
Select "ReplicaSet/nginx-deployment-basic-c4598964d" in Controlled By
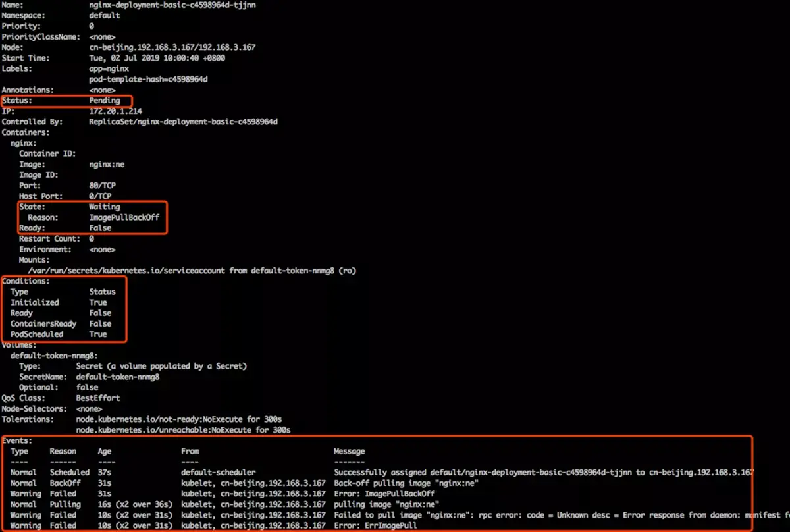coord(184,122)
